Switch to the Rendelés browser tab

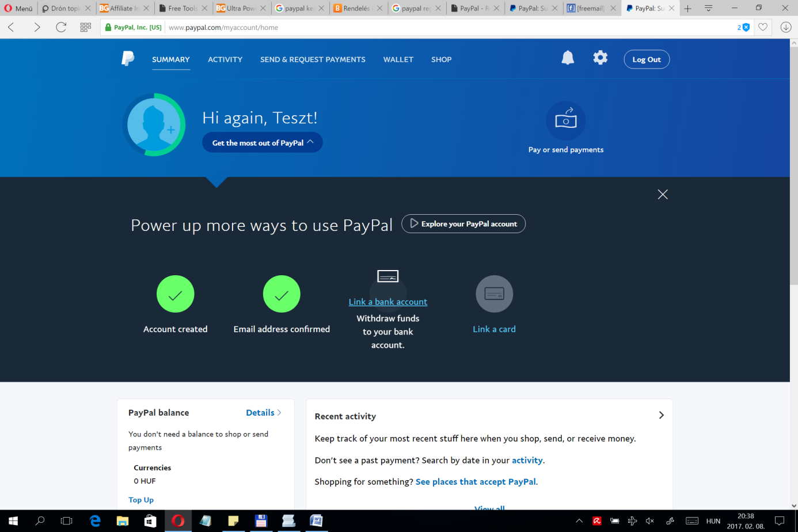(x=358, y=8)
